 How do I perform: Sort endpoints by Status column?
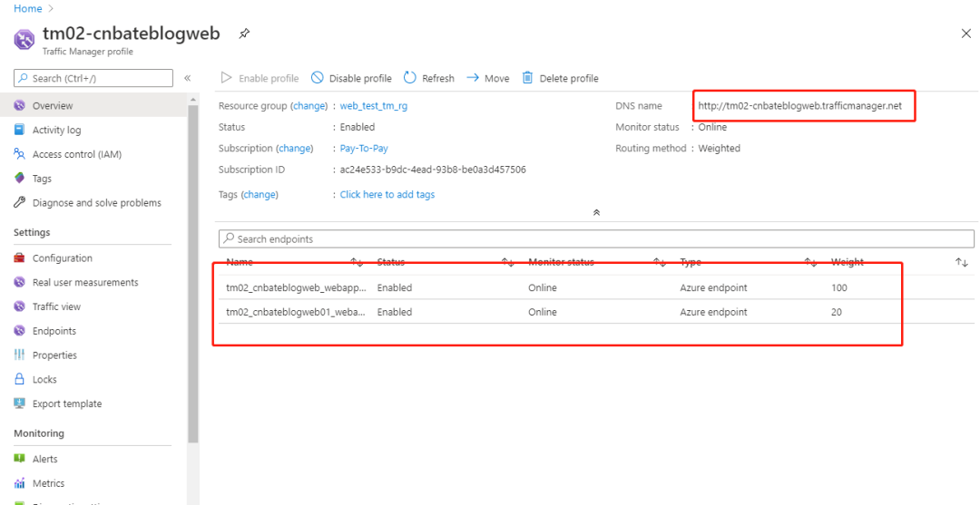[x=507, y=263]
